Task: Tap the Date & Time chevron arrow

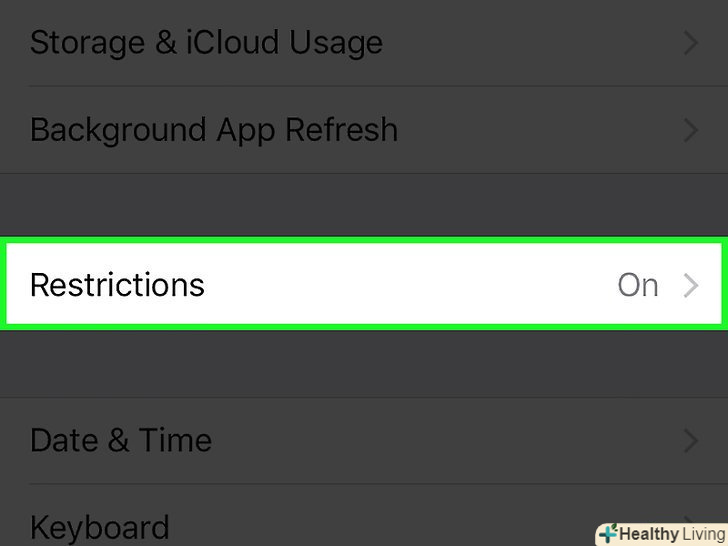Action: pyautogui.click(x=690, y=440)
